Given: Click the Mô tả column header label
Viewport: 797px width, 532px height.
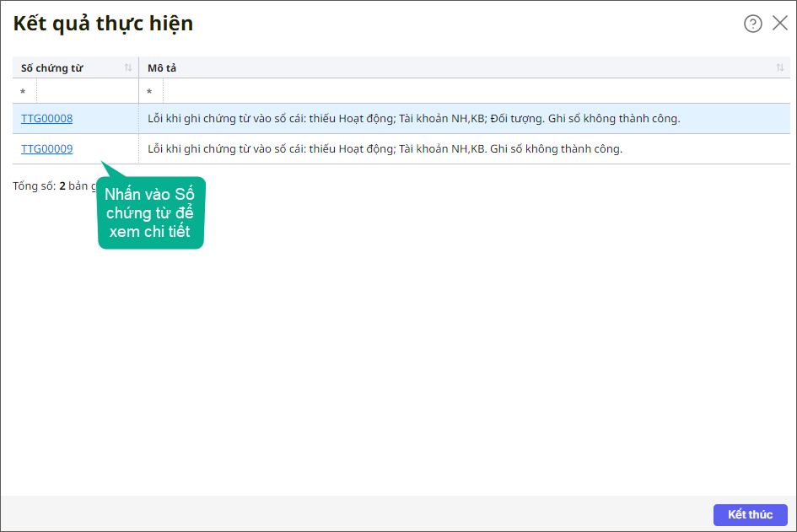Looking at the screenshot, I should pos(162,67).
